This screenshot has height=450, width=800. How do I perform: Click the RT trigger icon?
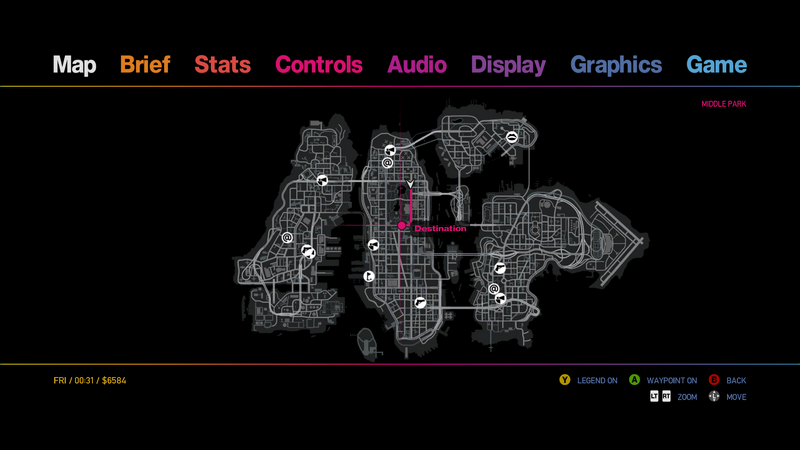point(666,396)
